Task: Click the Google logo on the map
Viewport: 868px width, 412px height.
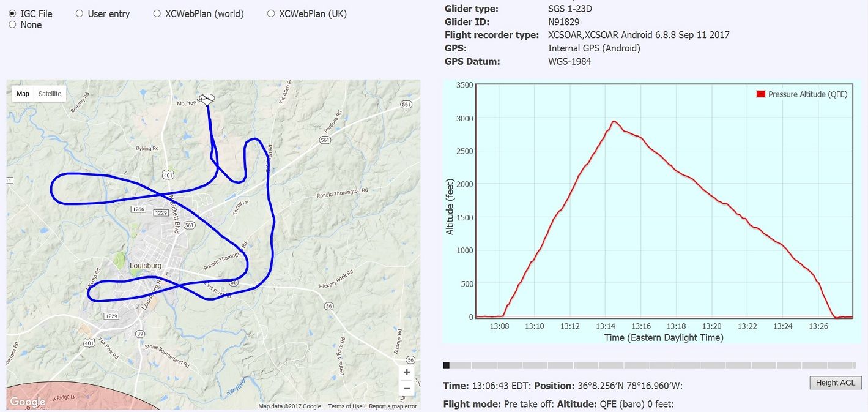Action: pos(28,402)
